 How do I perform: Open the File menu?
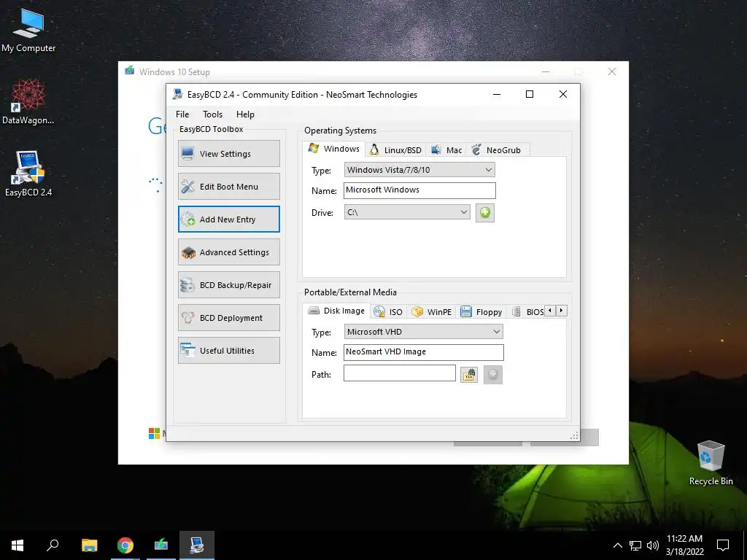182,114
